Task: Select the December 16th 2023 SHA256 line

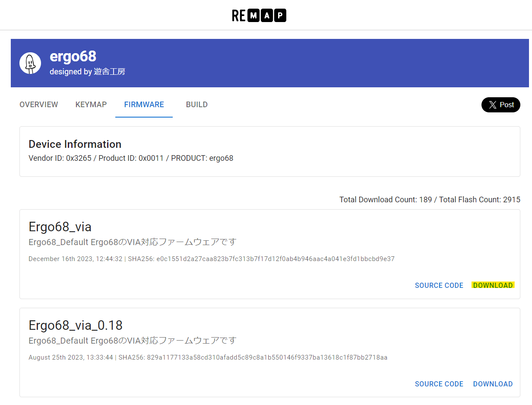Action: [212, 259]
